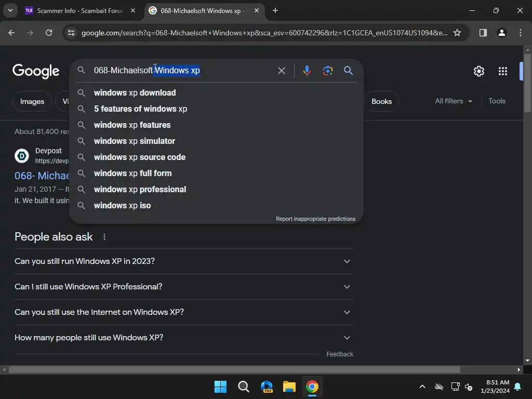Screen dimensions: 532x399
Task: Click horizontal scrollbar right arrow
Action: pyautogui.click(x=518, y=369)
